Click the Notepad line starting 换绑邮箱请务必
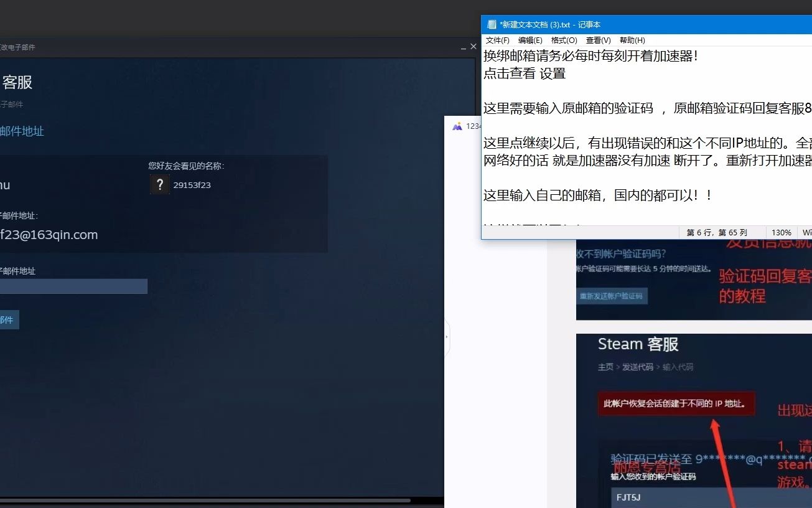This screenshot has width=812, height=508. coord(591,55)
